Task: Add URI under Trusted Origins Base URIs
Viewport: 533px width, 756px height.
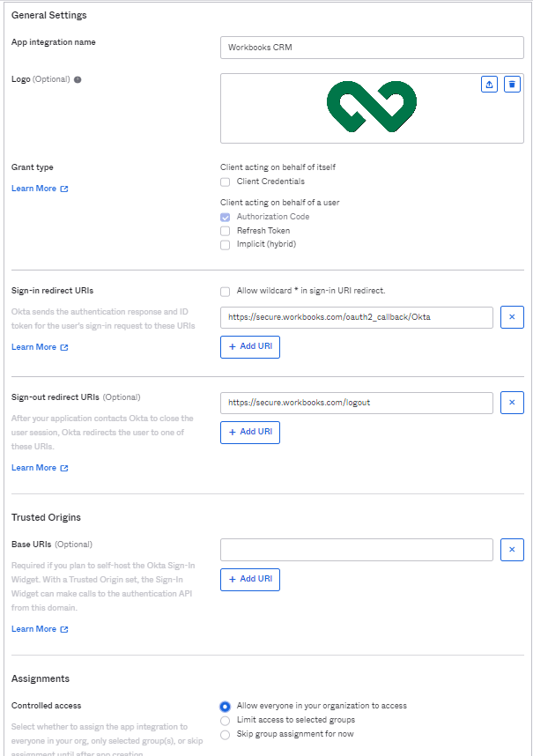Action: click(250, 580)
